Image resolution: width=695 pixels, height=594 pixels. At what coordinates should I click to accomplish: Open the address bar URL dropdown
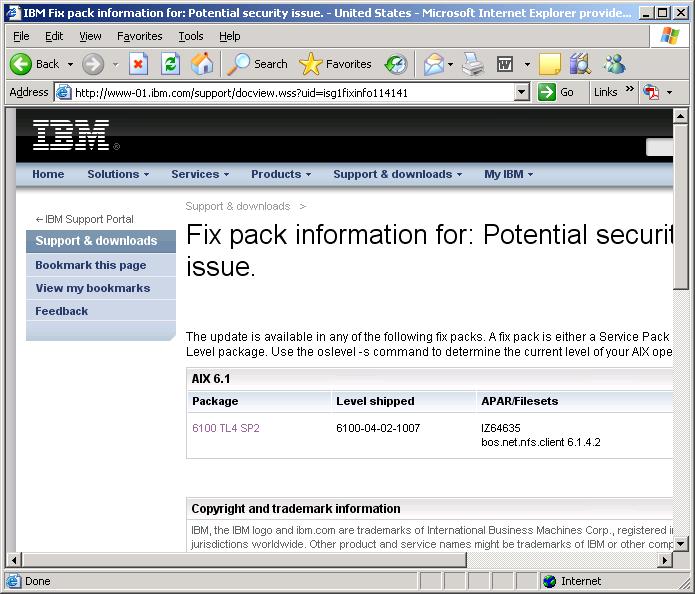[x=522, y=92]
